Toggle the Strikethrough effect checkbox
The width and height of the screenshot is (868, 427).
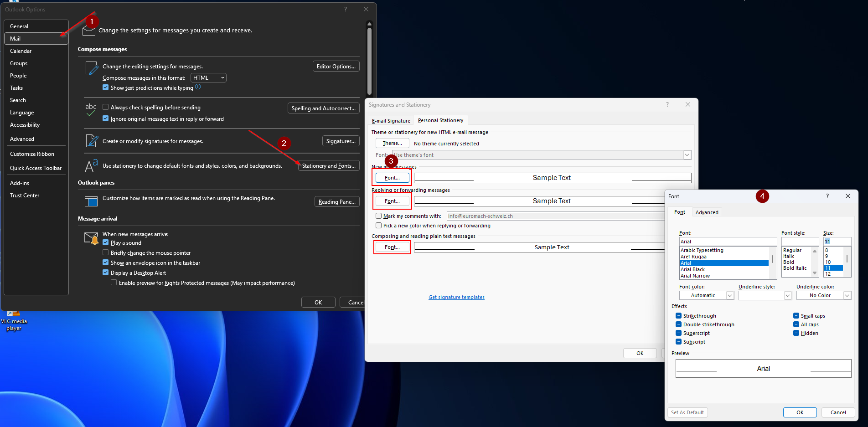[678, 316]
